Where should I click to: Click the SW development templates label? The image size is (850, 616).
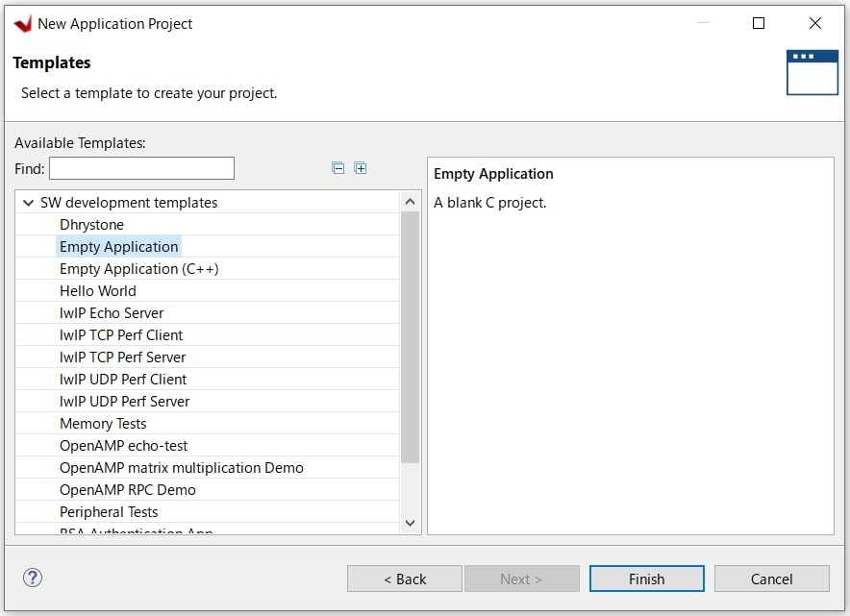coord(129,203)
